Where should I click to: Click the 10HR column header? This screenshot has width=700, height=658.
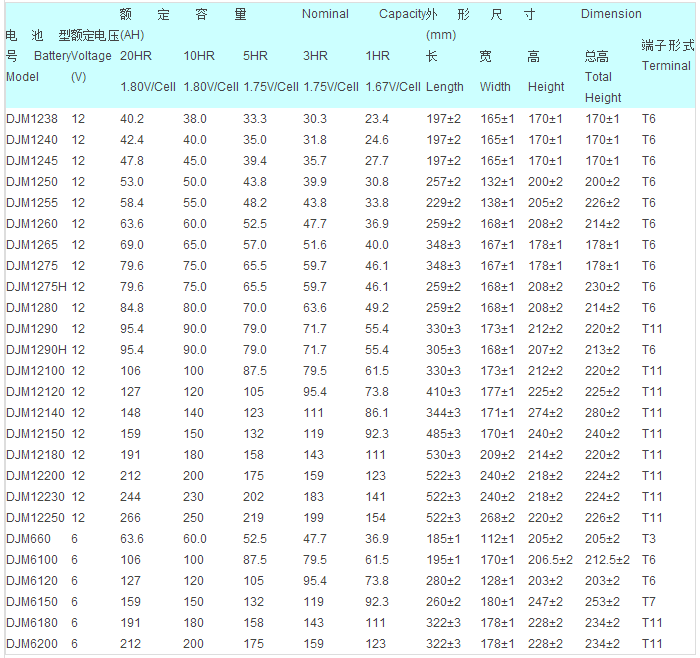pyautogui.click(x=199, y=56)
